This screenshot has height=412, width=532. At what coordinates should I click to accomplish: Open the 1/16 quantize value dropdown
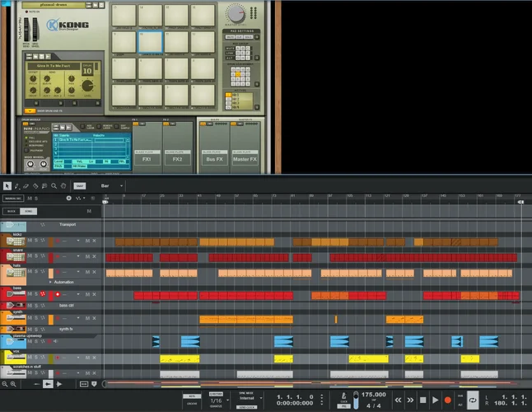[x=216, y=400]
